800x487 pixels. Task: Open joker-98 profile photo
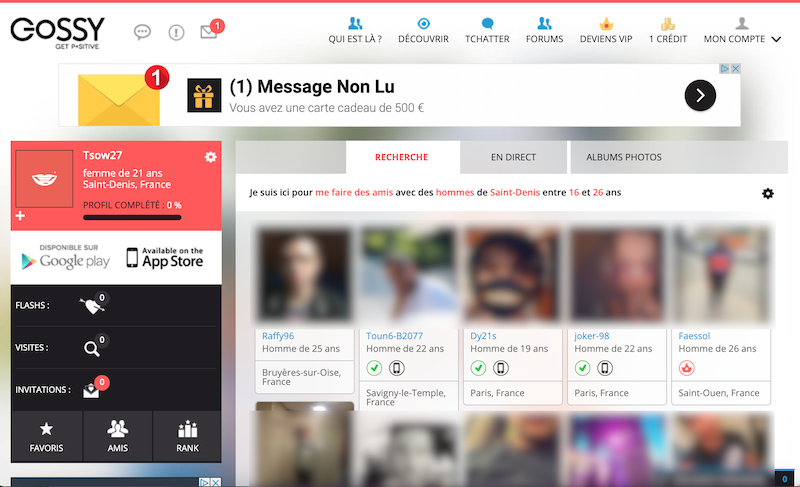tap(617, 275)
